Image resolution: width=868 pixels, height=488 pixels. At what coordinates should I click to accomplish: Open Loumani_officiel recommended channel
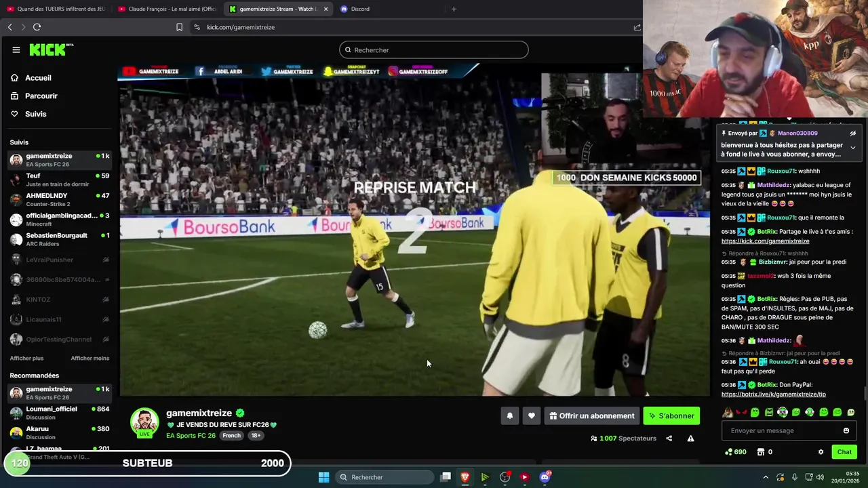pyautogui.click(x=60, y=413)
